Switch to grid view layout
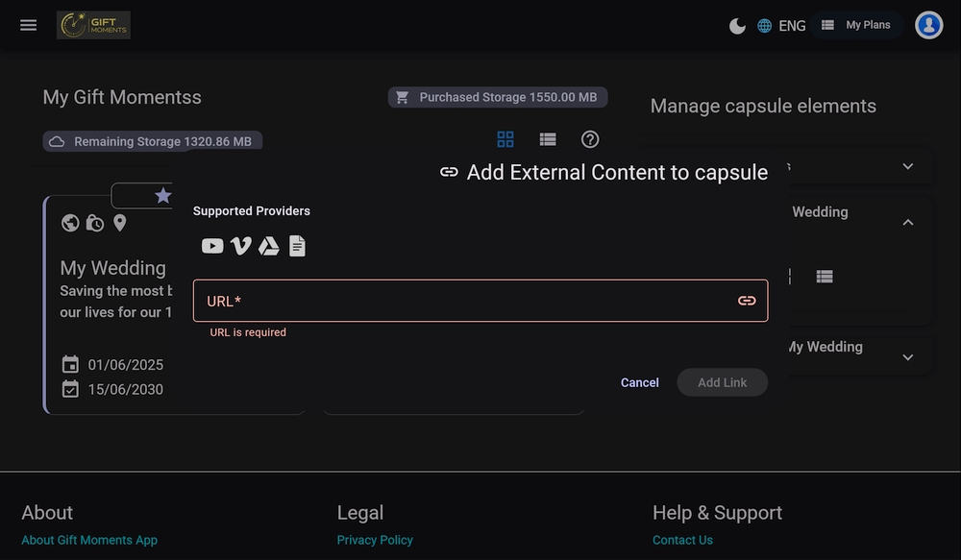 pyautogui.click(x=505, y=139)
